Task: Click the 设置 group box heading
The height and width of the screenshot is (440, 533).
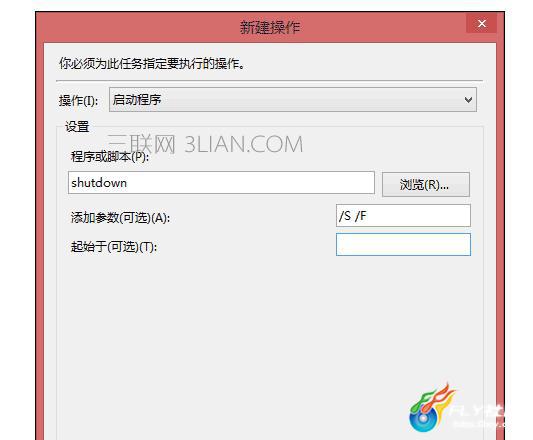Action: (x=77, y=127)
